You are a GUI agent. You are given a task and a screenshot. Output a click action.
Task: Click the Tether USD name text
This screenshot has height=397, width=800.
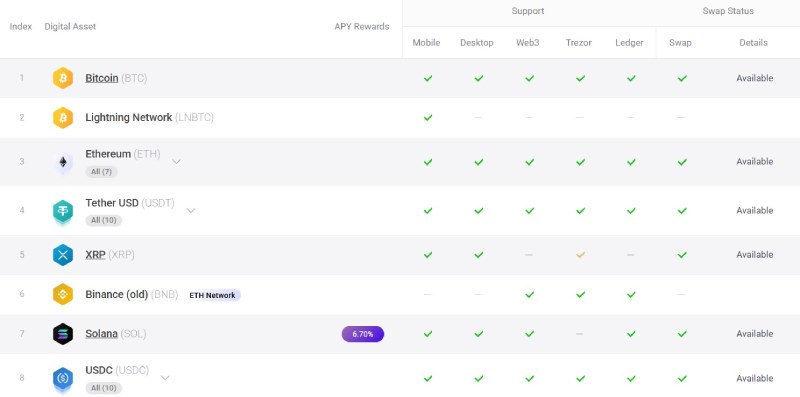pyautogui.click(x=112, y=203)
